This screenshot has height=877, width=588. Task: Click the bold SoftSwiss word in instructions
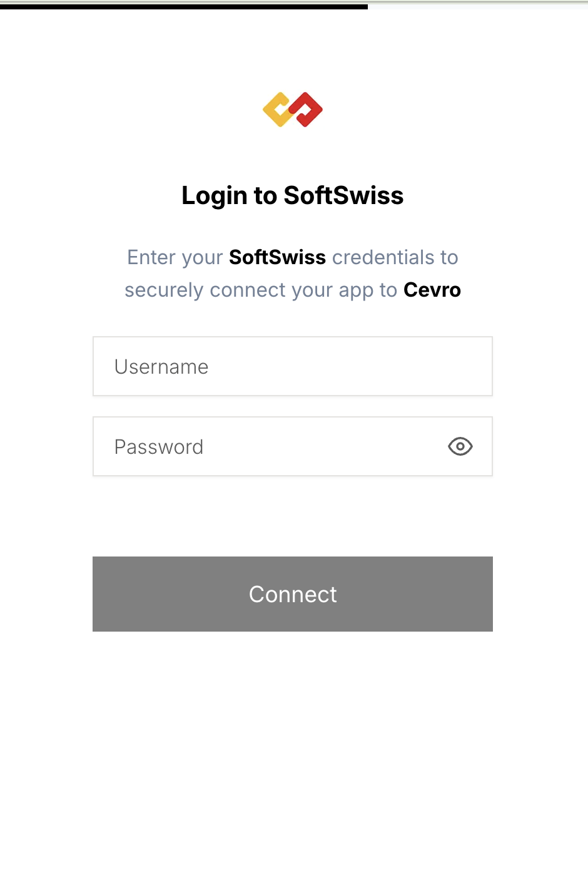(277, 257)
